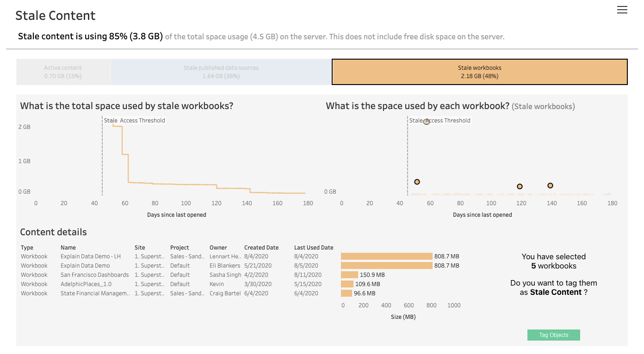Select the scatter point near 120 days
This screenshot has height=354, width=644.
tap(520, 187)
